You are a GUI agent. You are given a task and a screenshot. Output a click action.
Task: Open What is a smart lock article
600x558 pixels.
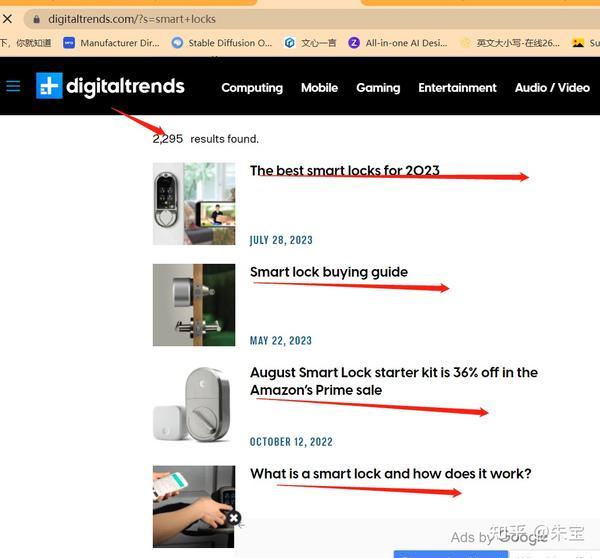click(x=391, y=473)
